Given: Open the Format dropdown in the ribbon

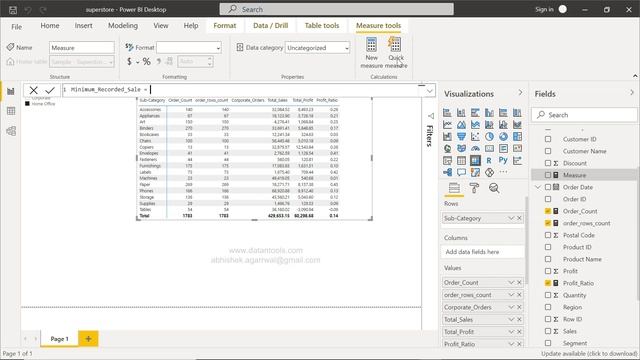Looking at the screenshot, I should (189, 48).
